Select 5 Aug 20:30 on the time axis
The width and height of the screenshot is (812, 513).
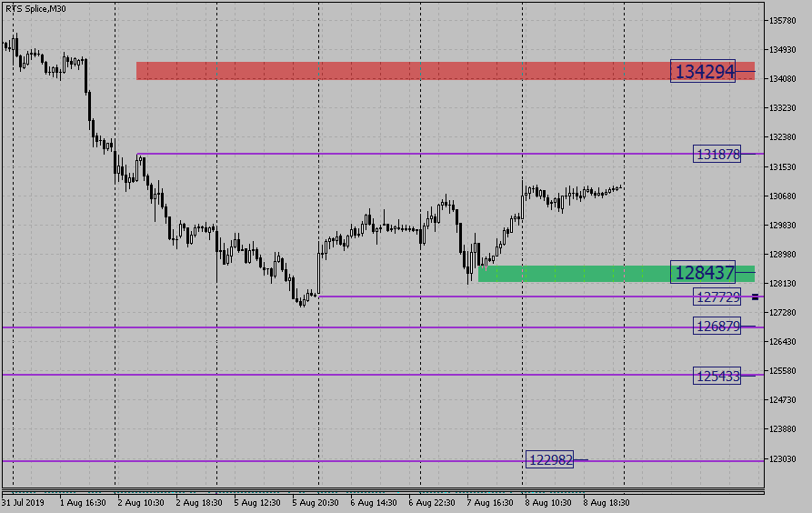click(317, 501)
